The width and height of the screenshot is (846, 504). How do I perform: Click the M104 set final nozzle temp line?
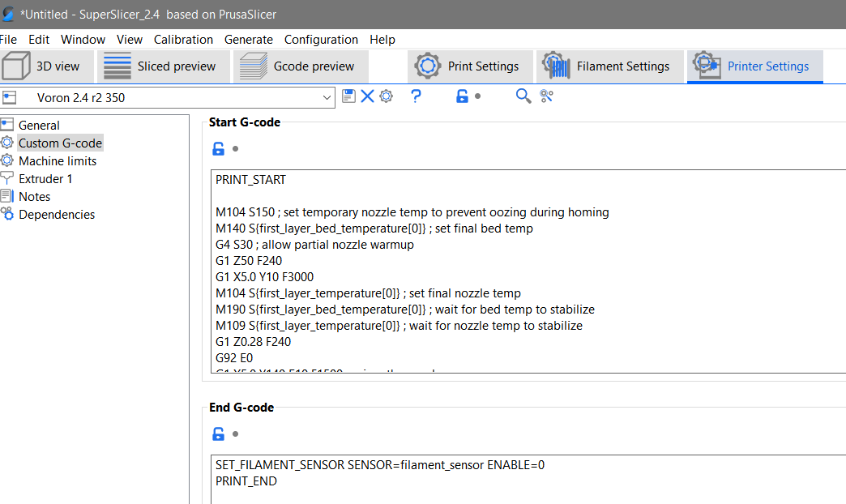[368, 293]
